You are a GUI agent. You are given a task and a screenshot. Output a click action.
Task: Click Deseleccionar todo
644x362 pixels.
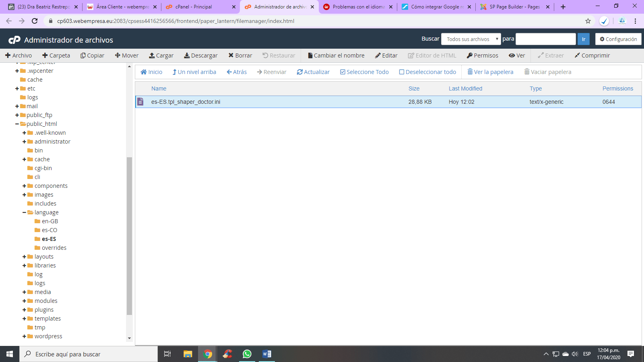427,72
